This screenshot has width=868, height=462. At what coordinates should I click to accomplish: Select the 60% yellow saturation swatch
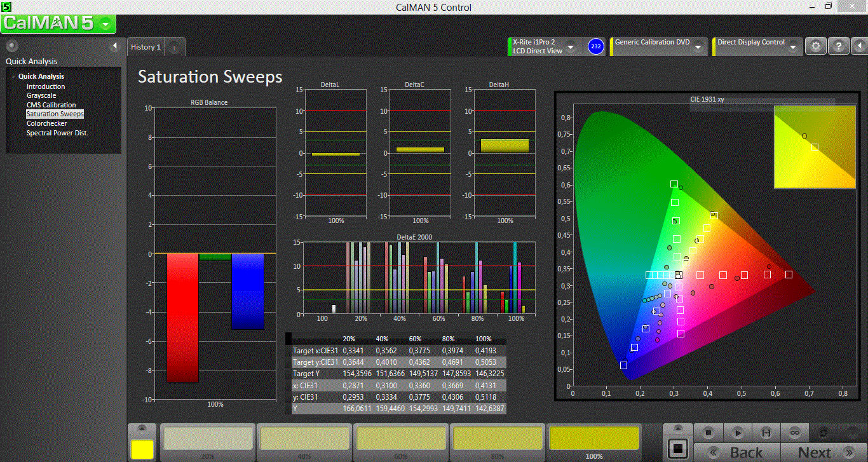click(401, 438)
